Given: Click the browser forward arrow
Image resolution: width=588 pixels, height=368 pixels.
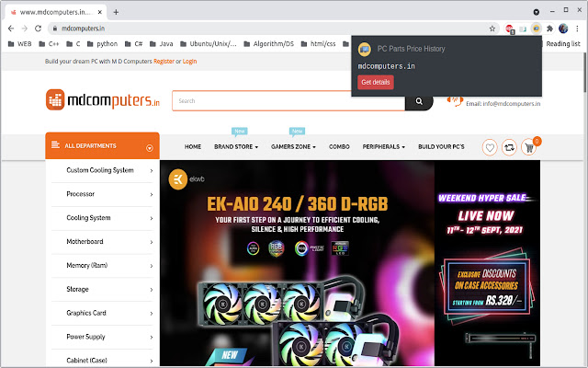Looking at the screenshot, I should tap(25, 29).
